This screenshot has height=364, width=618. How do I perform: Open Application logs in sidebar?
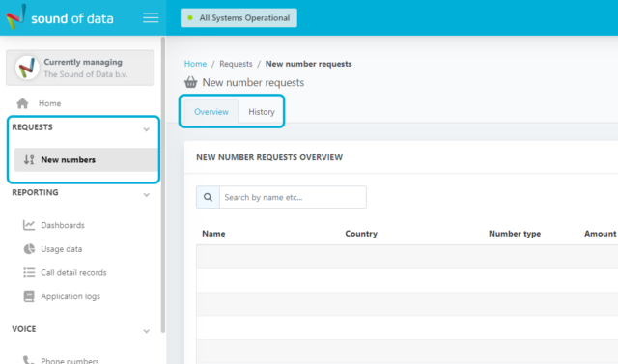pyautogui.click(x=70, y=296)
